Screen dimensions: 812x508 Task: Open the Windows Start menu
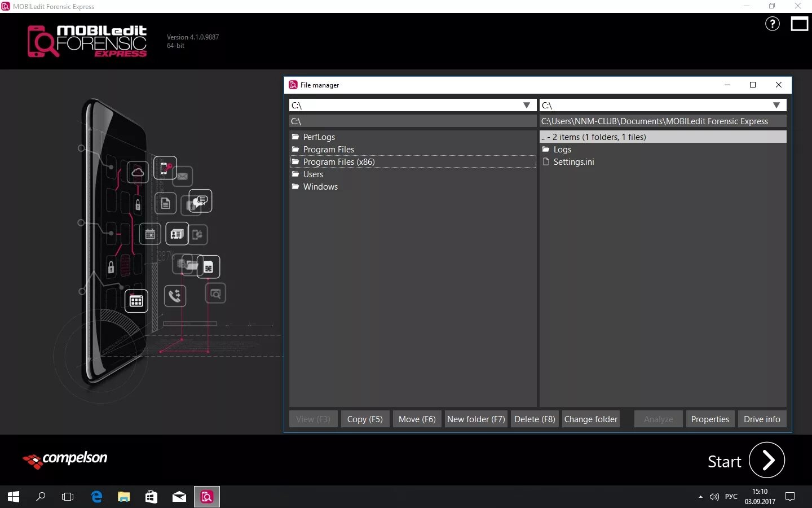(x=14, y=497)
